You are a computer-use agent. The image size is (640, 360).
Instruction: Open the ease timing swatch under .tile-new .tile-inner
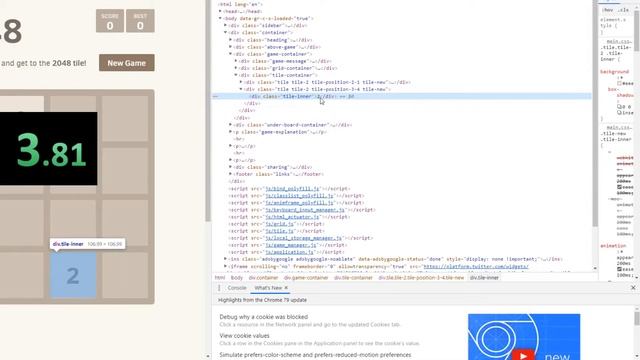619,187
